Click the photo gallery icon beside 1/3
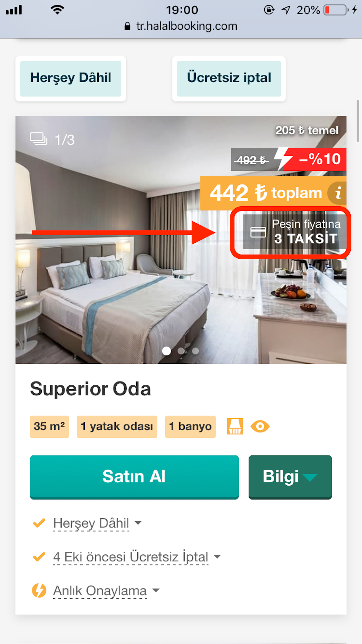 coord(38,139)
